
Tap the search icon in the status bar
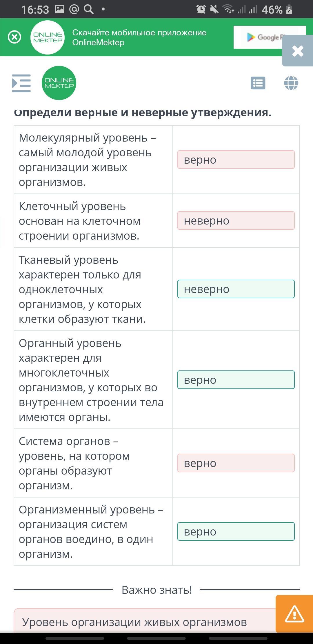tap(89, 10)
